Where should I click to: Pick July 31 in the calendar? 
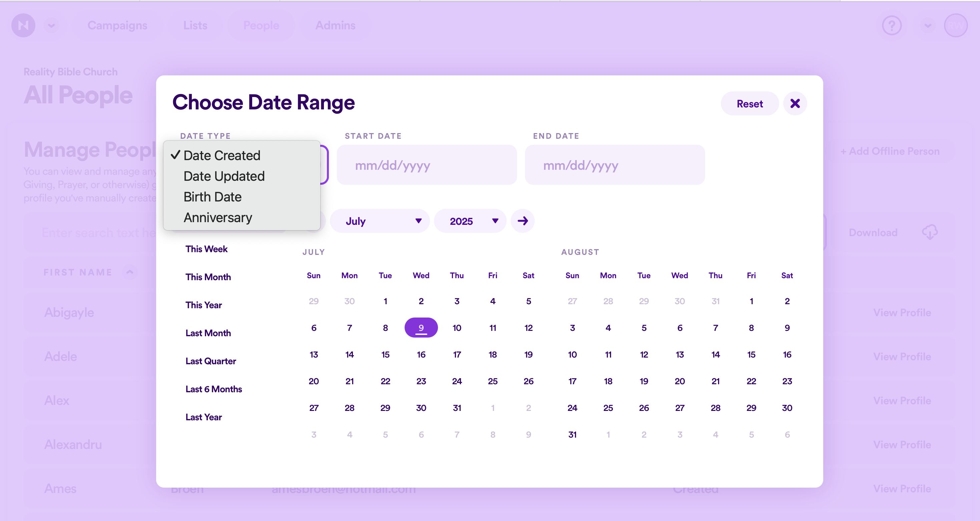(x=457, y=408)
